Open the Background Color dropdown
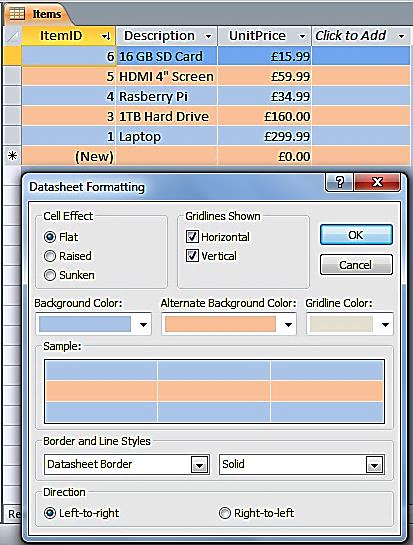 coord(143,325)
